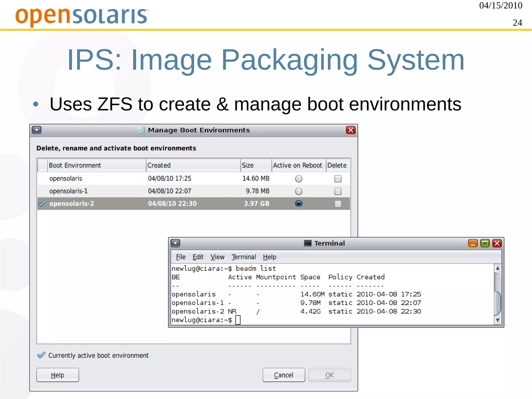The image size is (532, 399).
Task: Sort by the Boot Environment column header
Action: pos(97,165)
